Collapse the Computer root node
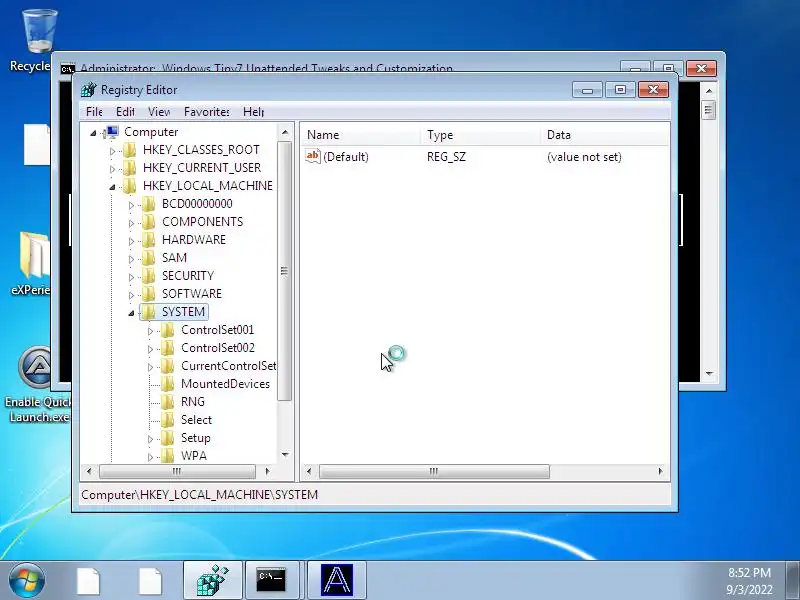800x600 pixels. click(93, 133)
